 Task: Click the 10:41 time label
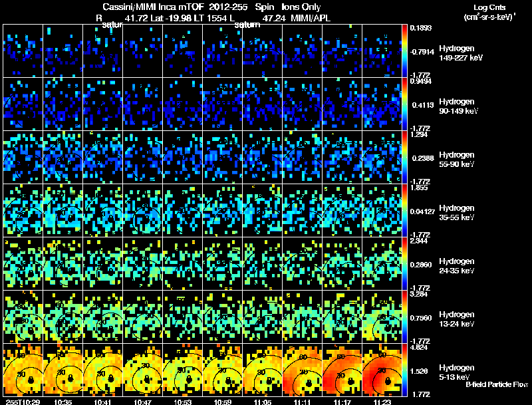(x=102, y=402)
